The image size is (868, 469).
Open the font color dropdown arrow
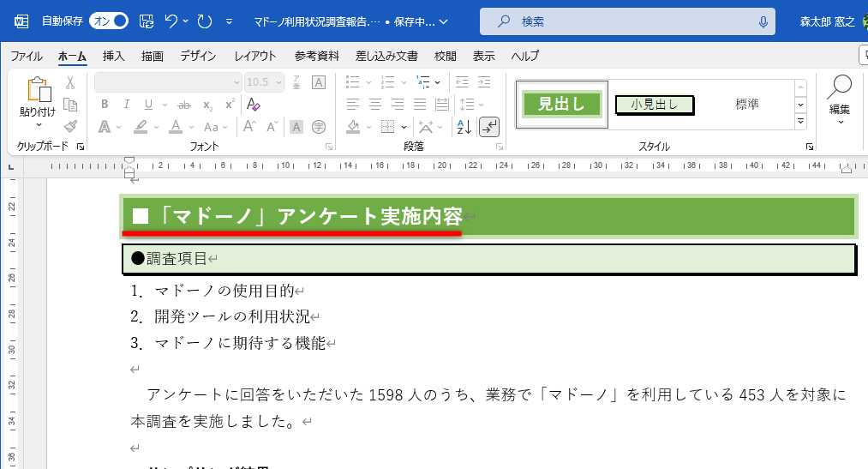tap(192, 127)
